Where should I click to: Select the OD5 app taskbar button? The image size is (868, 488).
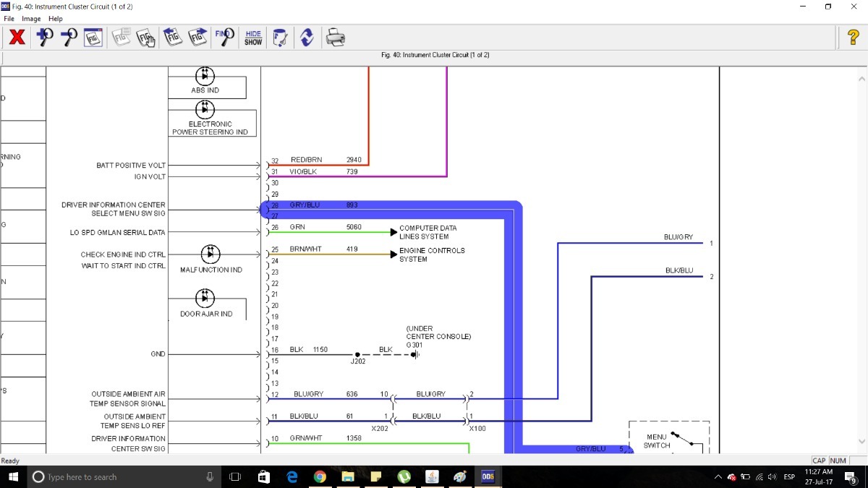488,476
